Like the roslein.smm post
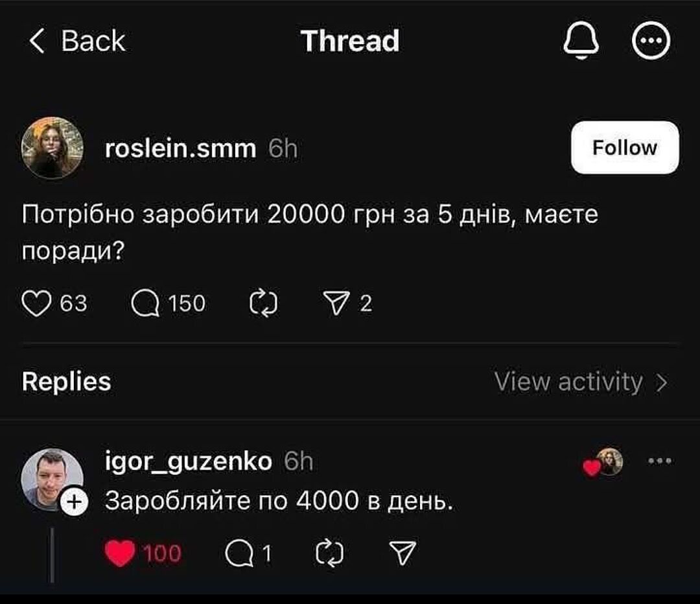The width and height of the screenshot is (700, 604). [x=36, y=303]
